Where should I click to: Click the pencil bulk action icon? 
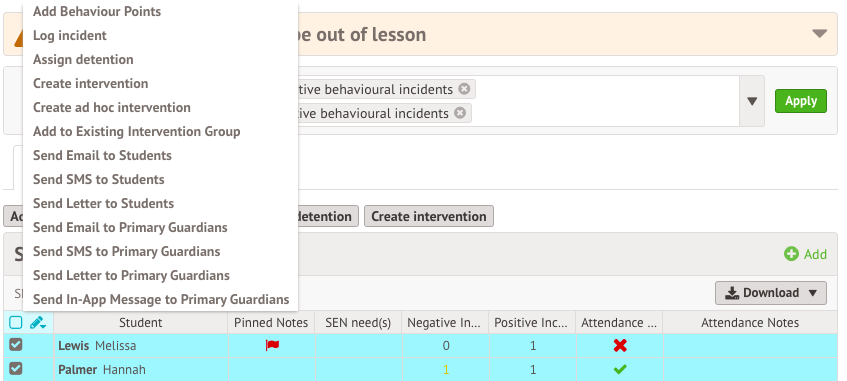pos(38,323)
